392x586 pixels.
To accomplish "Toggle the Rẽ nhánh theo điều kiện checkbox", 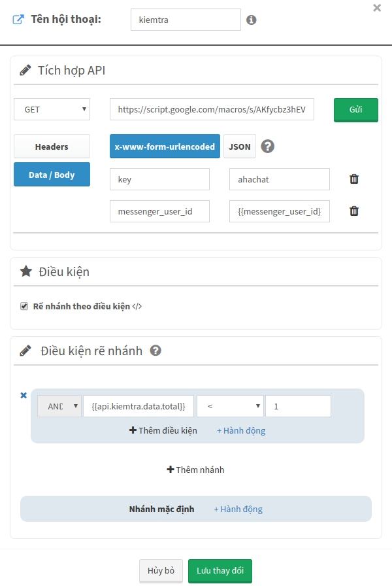I will coord(24,305).
